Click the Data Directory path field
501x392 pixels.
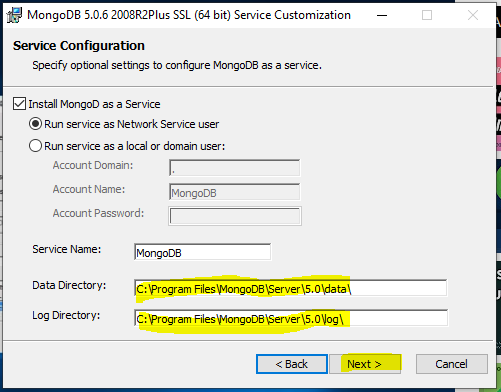[291, 288]
